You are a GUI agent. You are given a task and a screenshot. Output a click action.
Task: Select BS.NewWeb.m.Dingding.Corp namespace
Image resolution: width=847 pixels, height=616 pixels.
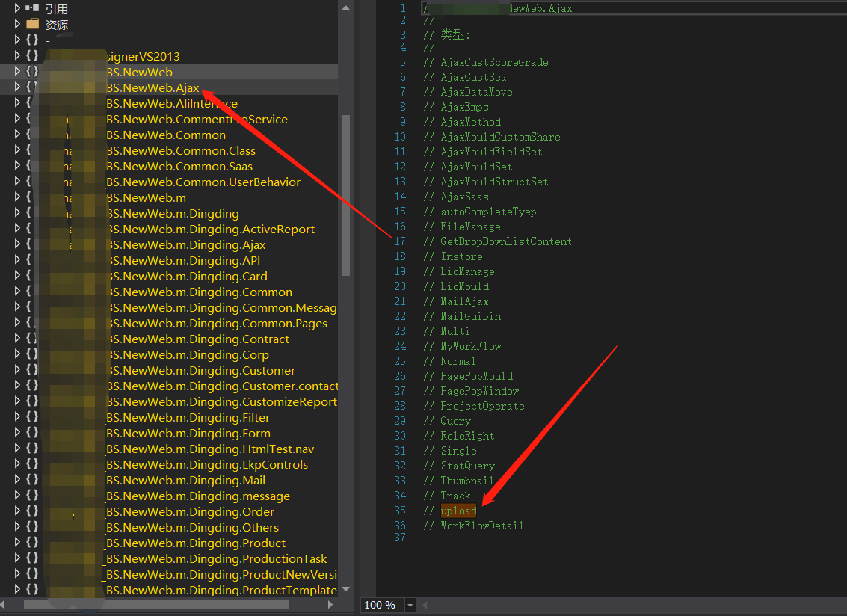click(188, 354)
